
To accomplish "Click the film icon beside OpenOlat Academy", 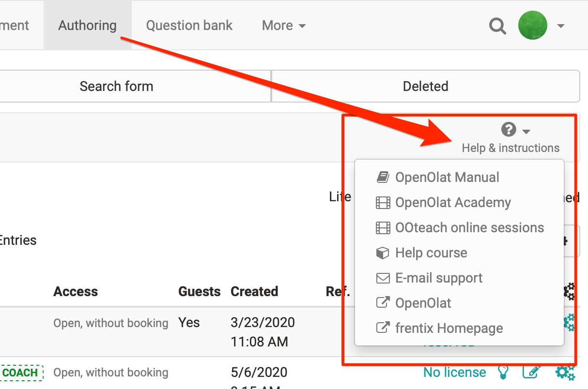I will click(x=383, y=202).
